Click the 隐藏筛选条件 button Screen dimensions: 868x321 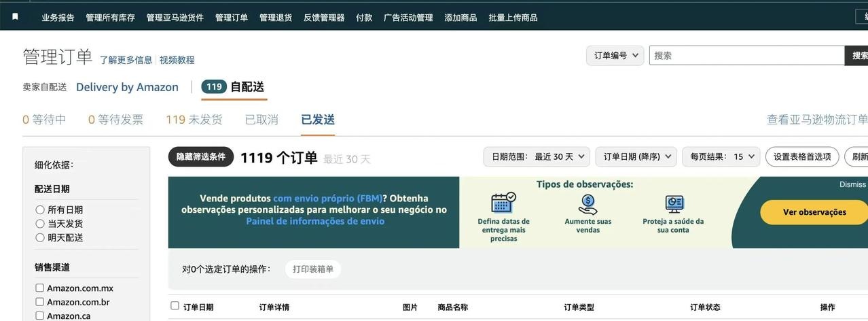(201, 157)
